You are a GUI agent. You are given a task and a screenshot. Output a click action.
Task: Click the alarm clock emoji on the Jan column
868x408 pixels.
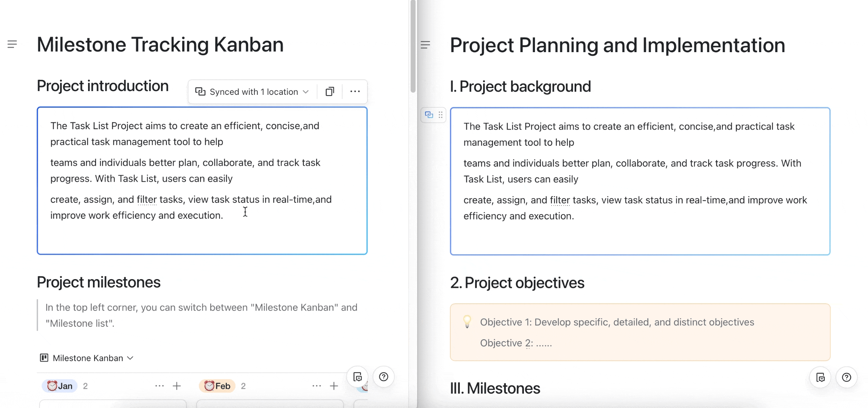[x=53, y=386]
